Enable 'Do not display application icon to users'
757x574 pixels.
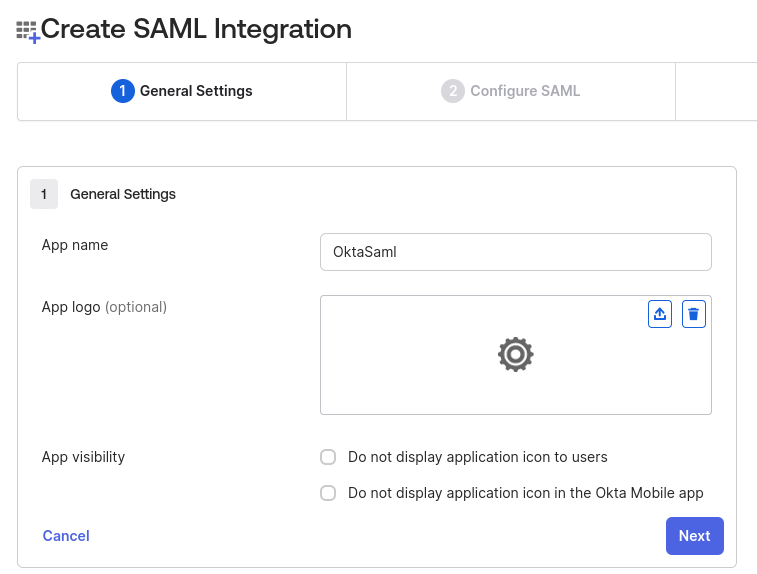[328, 457]
